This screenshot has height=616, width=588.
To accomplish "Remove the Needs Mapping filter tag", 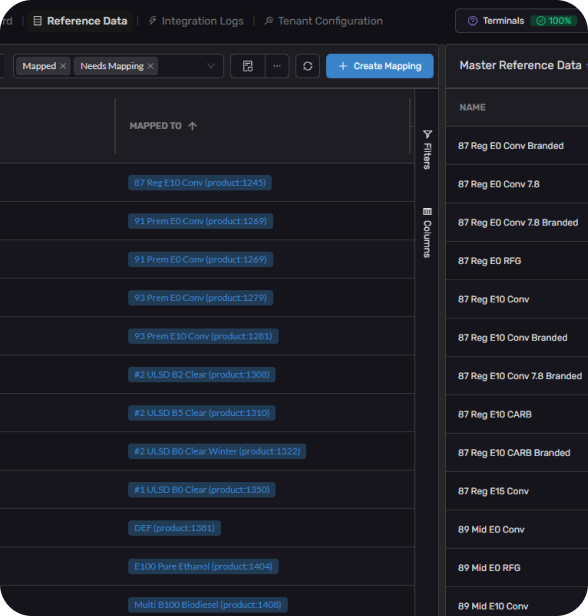I will point(150,66).
